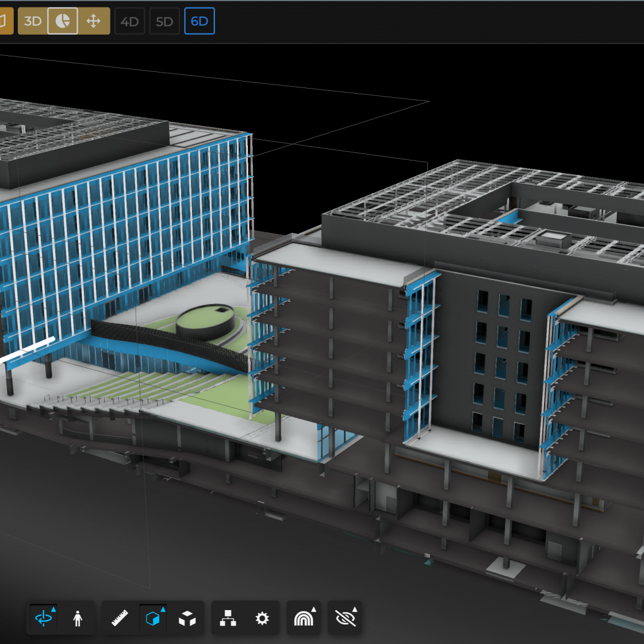Screen dimensions: 644x644
Task: Switch to the 4D tab
Action: 129,21
